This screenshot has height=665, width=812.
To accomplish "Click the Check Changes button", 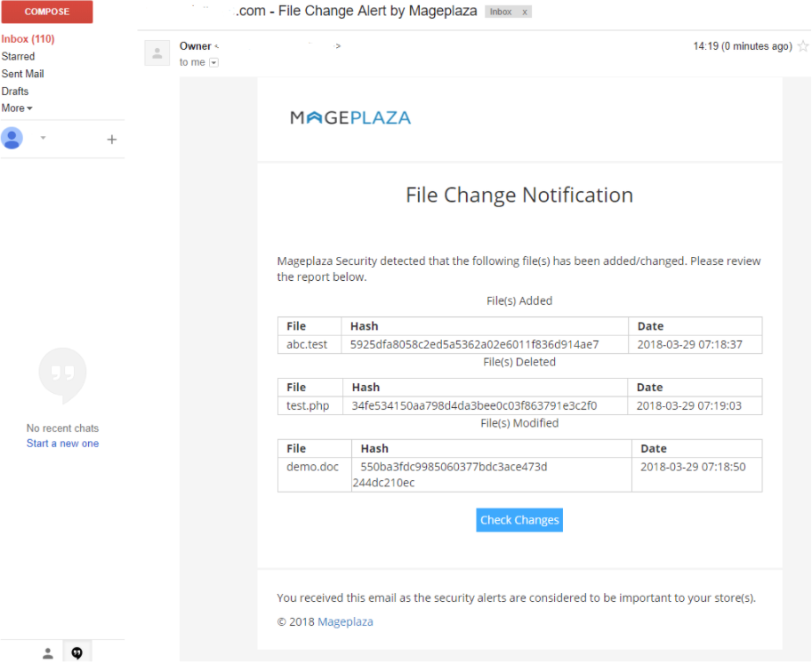I will 519,520.
